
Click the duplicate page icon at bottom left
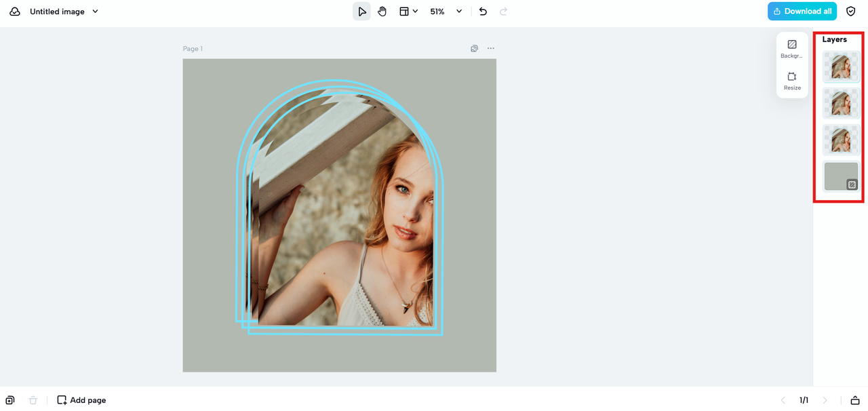click(x=10, y=400)
